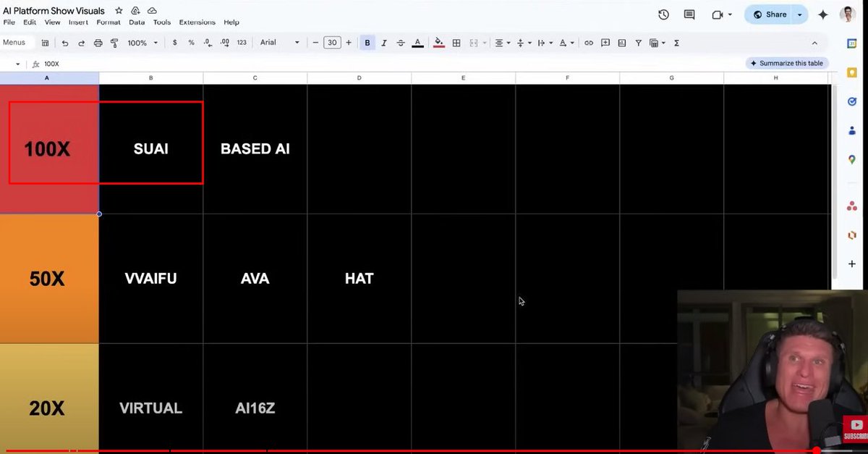This screenshot has width=868, height=454.
Task: Open the Arial font dropdown
Action: pos(279,43)
